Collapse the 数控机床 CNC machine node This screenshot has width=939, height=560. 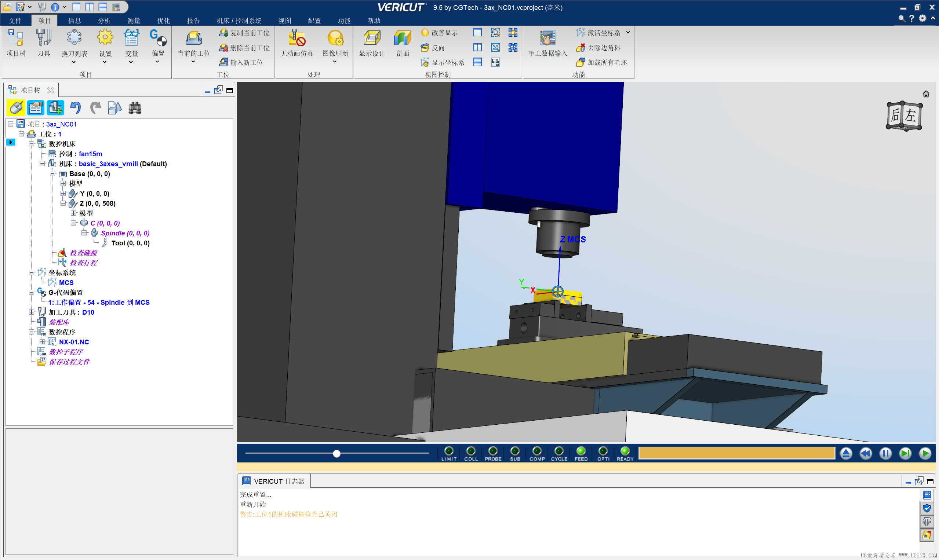tap(32, 144)
